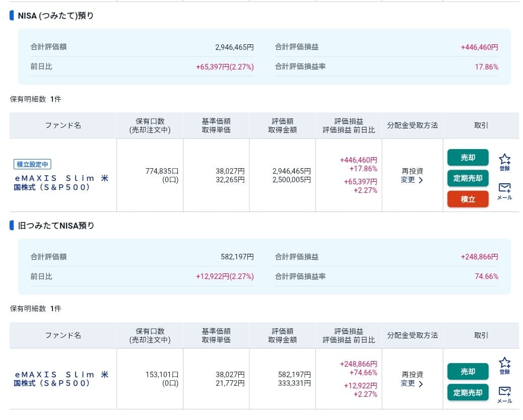Select the 旧つみたてNISA預り section heading
The image size is (523, 420).
pyautogui.click(x=56, y=226)
